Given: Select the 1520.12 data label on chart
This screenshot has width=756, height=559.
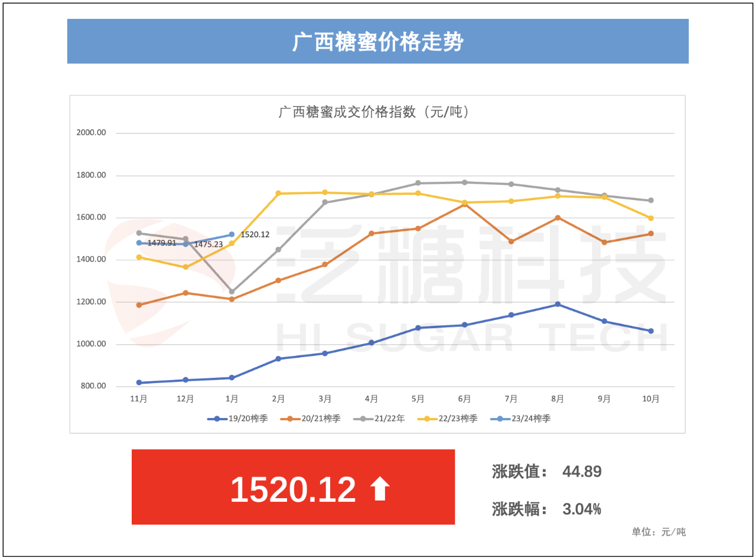Looking at the screenshot, I should (x=255, y=234).
